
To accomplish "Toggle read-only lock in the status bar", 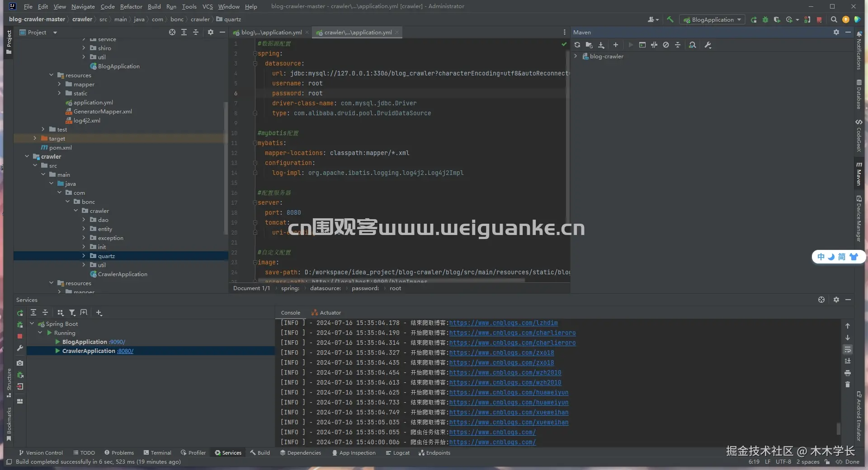I will pyautogui.click(x=827, y=462).
